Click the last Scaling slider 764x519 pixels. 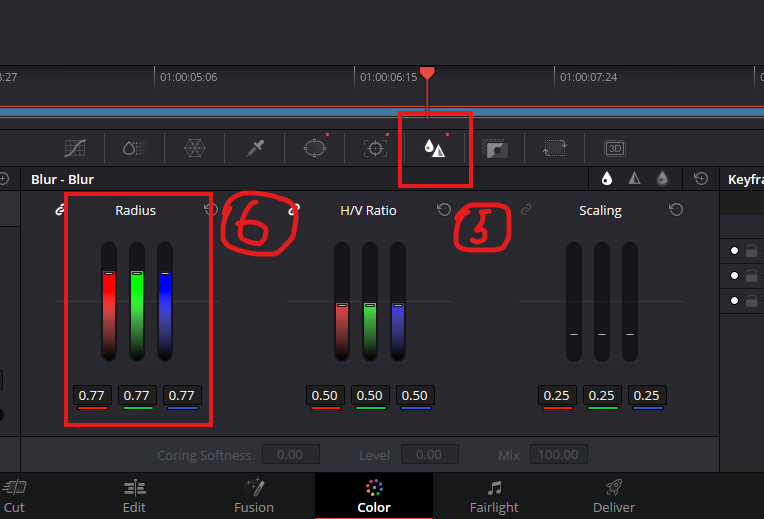point(630,302)
